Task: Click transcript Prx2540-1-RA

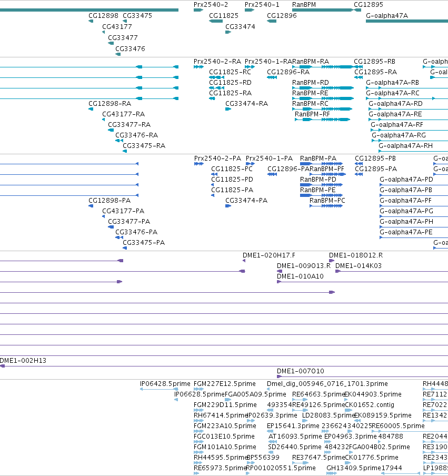Action: (x=268, y=62)
